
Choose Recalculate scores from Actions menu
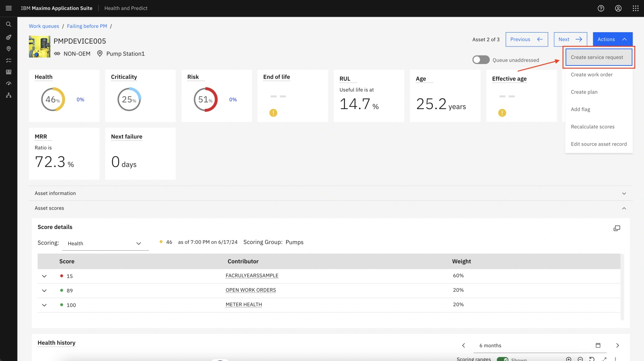tap(599, 127)
